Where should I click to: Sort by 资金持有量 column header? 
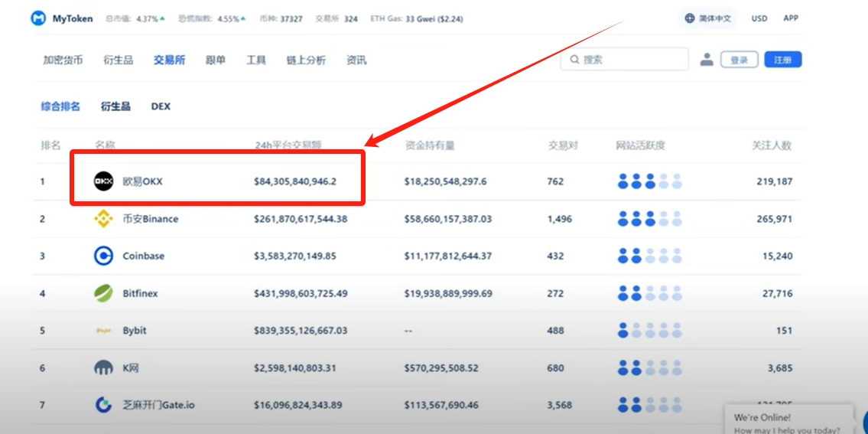pyautogui.click(x=430, y=145)
